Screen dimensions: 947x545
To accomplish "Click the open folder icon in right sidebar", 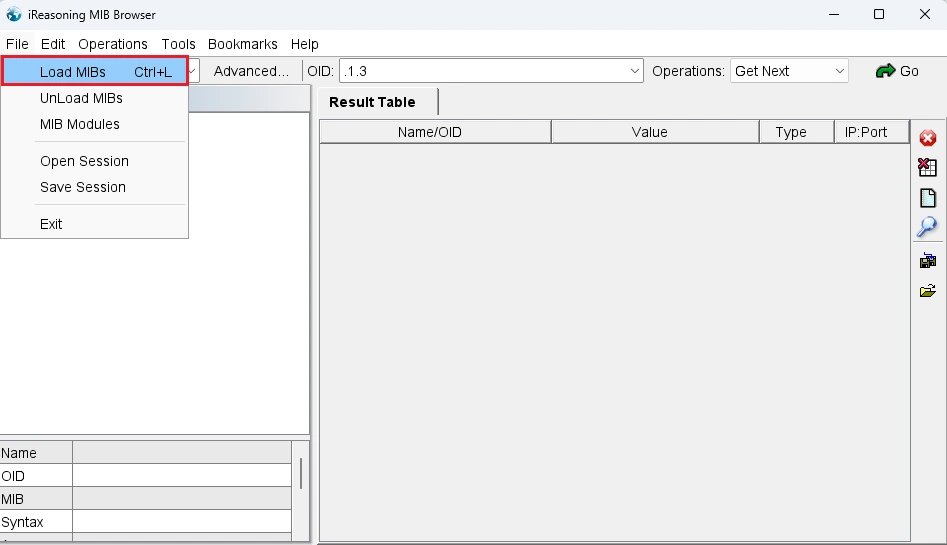I will [928, 291].
